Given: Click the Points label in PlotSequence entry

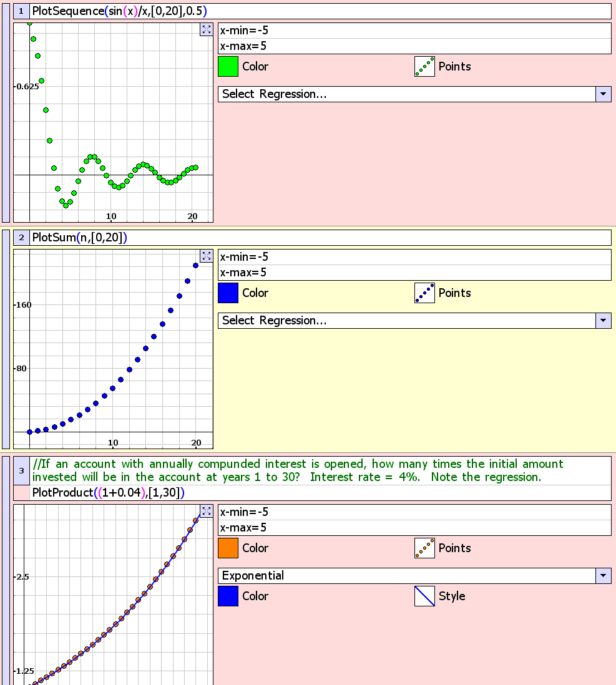Looking at the screenshot, I should 455,66.
